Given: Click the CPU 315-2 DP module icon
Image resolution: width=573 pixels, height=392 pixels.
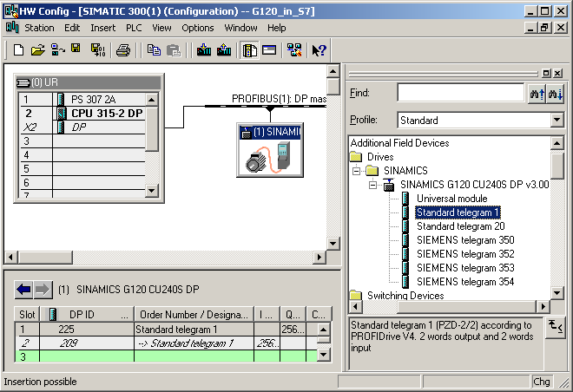Looking at the screenshot, I should tap(61, 113).
